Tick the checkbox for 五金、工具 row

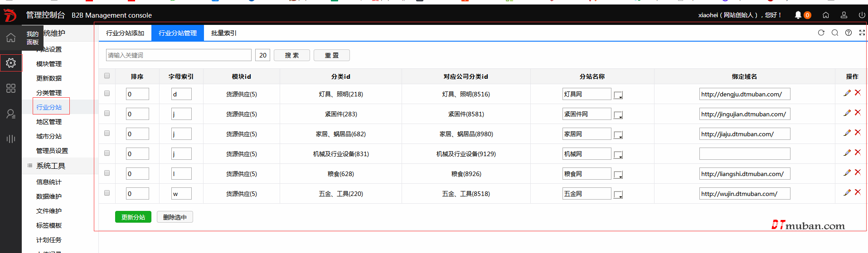click(107, 193)
